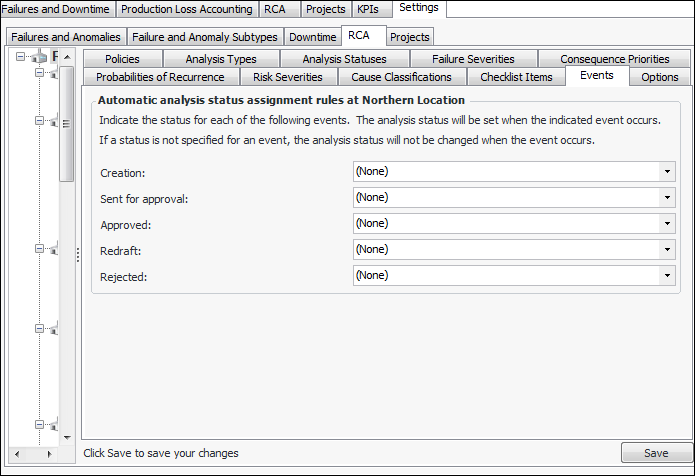The width and height of the screenshot is (695, 476).
Task: Click the tree vertical scrollbar thumb
Action: pyautogui.click(x=66, y=124)
